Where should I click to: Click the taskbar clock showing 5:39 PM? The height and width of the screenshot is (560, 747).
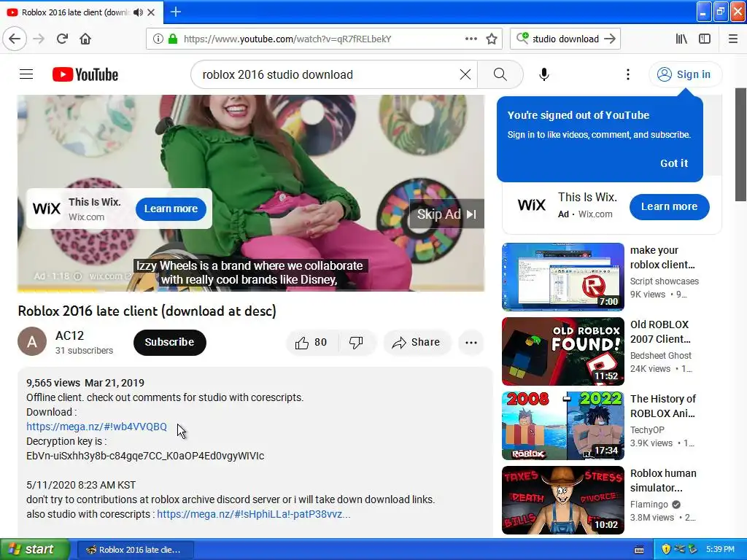[720, 549]
